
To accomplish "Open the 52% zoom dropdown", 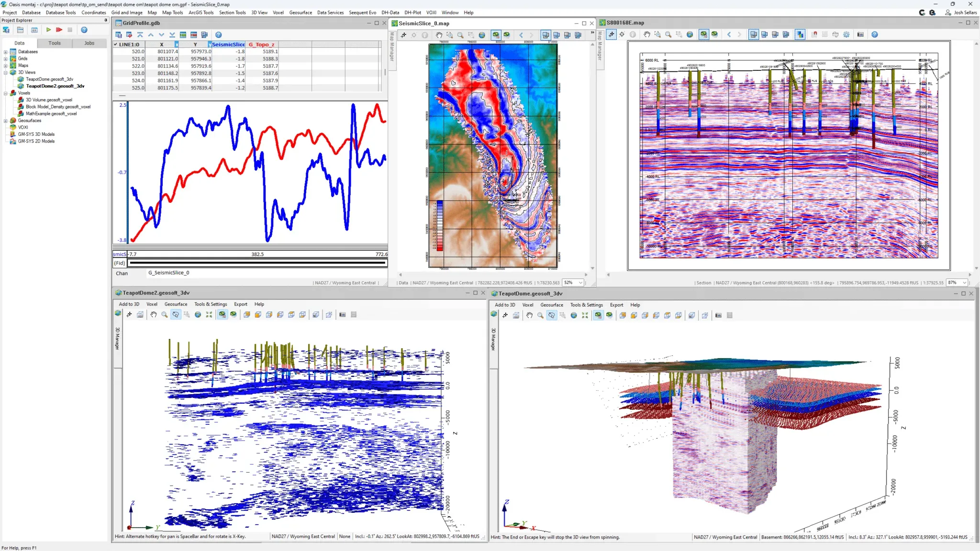I will click(580, 283).
